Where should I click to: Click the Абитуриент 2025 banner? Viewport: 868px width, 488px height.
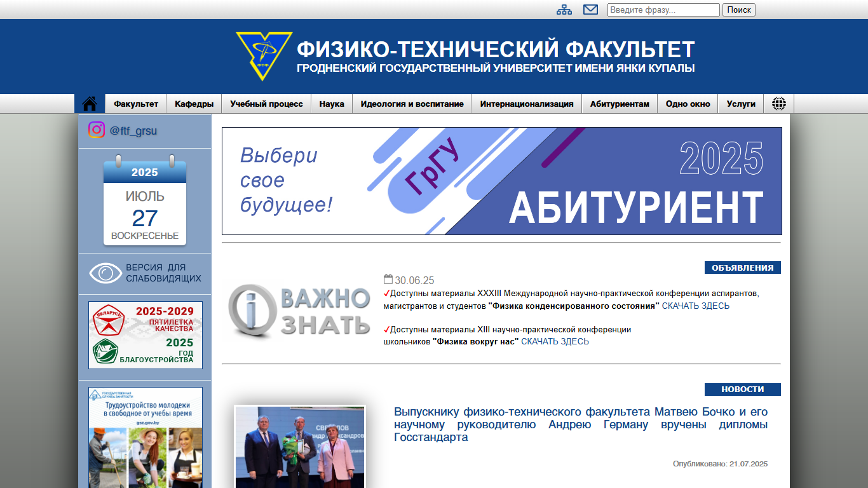pos(502,181)
